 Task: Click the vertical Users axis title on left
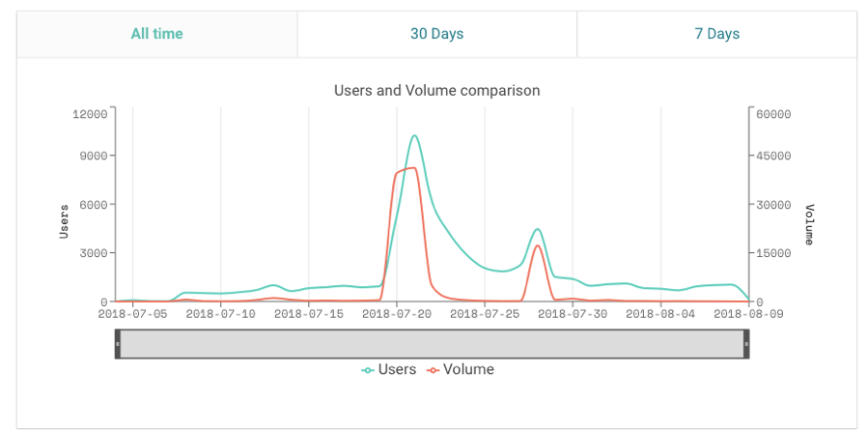(65, 221)
